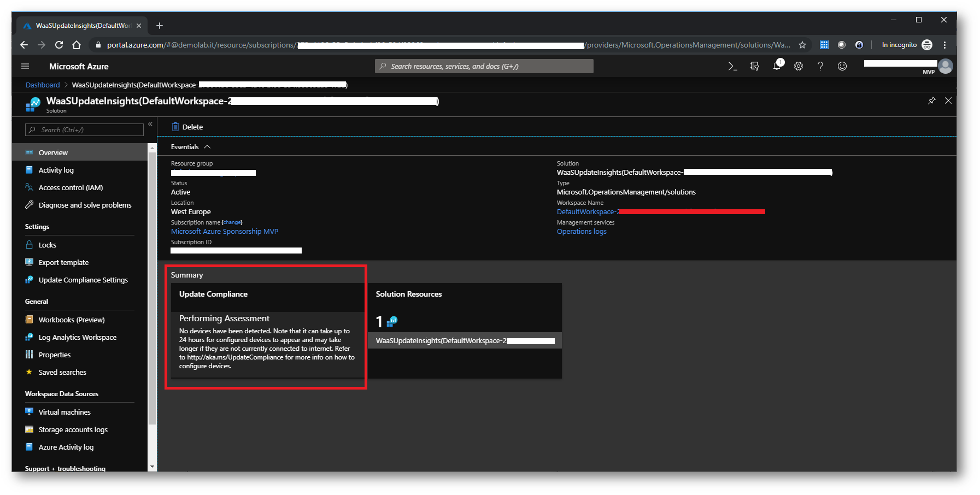The height and width of the screenshot is (495, 980).
Task: Focus the Azure global search box
Action: [484, 66]
